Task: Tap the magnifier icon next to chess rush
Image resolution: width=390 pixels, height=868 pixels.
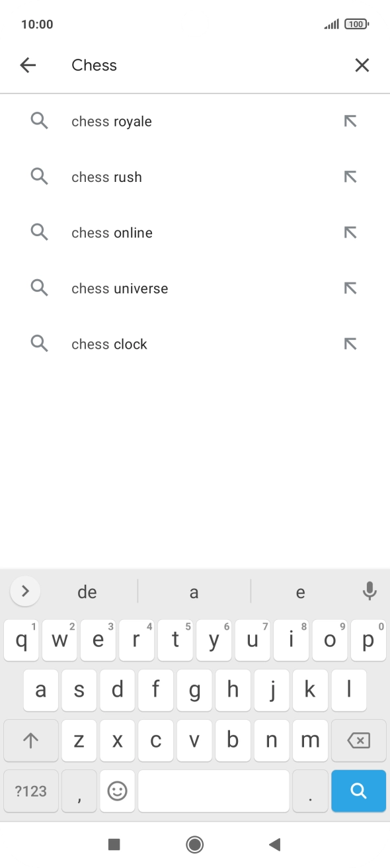Action: (x=39, y=177)
